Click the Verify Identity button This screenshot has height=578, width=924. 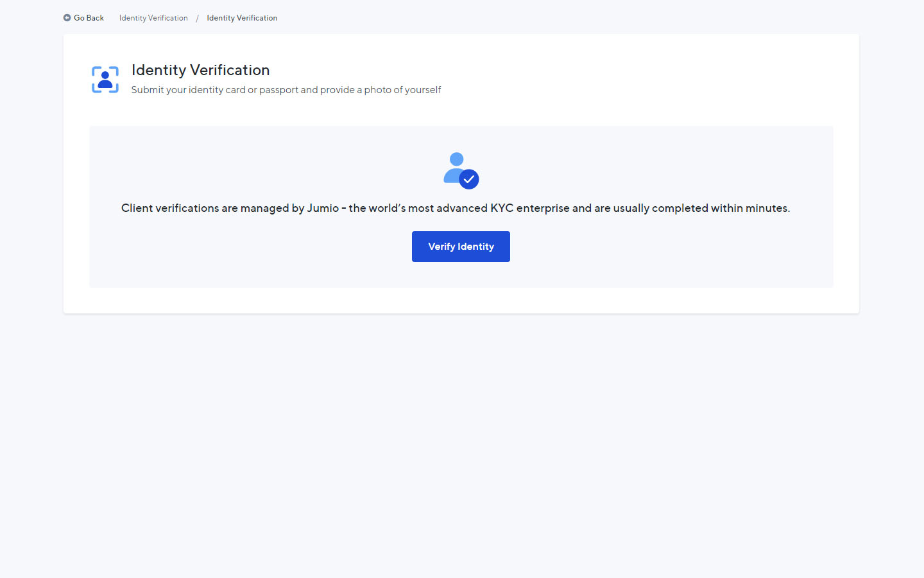461,247
